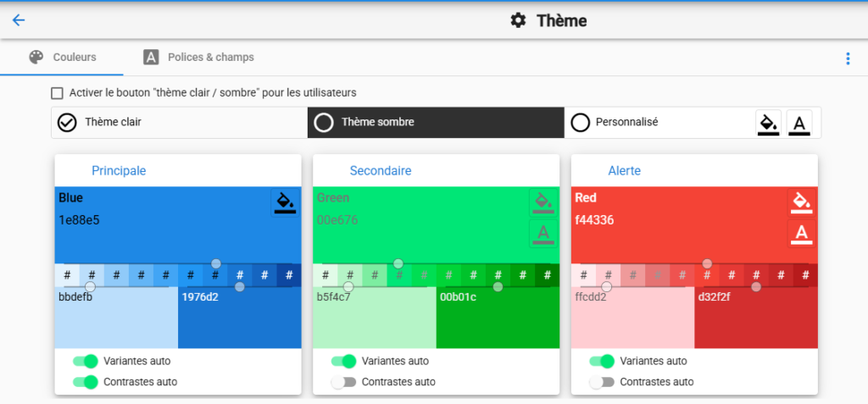Open text color picker on Red card

click(x=801, y=233)
